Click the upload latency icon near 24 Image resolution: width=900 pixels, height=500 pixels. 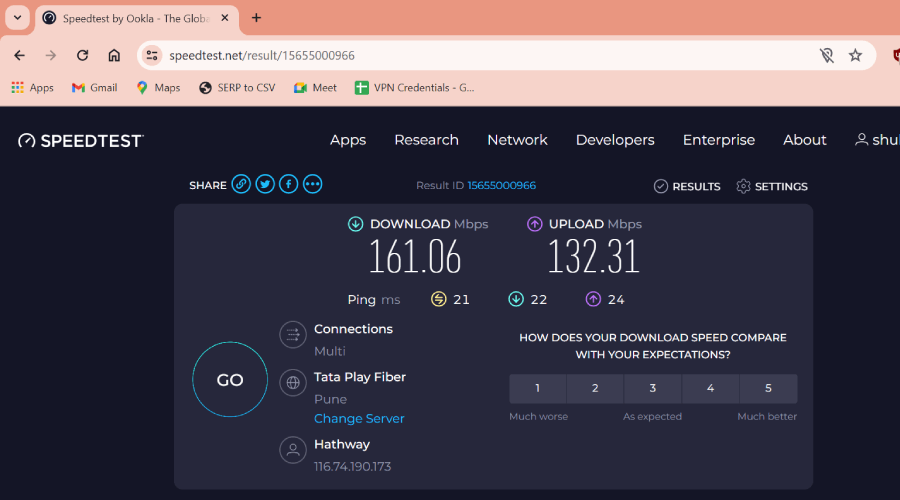tap(593, 299)
